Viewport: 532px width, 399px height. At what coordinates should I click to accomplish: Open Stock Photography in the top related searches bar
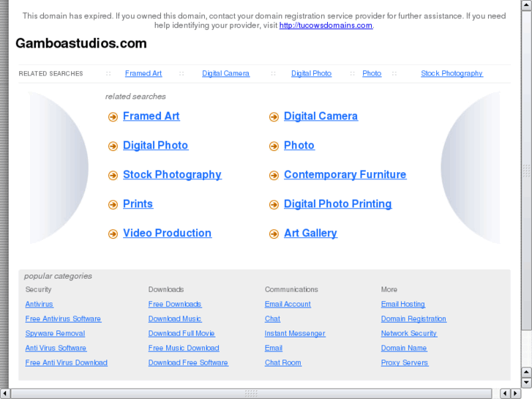pyautogui.click(x=452, y=73)
